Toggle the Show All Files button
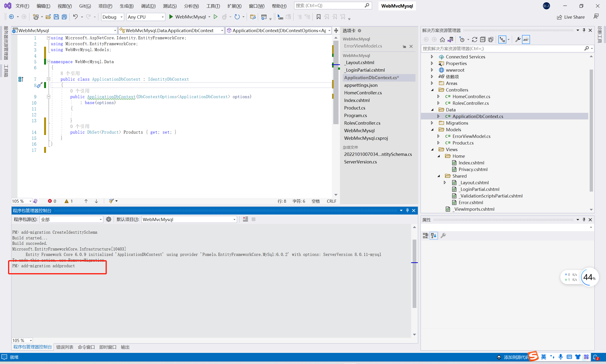This screenshot has height=364, width=606. pos(491,39)
